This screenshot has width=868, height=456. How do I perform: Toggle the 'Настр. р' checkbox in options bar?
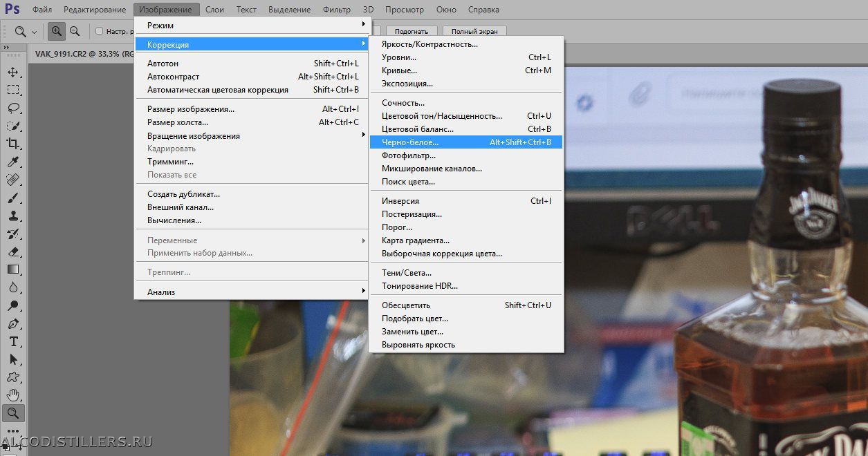pyautogui.click(x=100, y=31)
